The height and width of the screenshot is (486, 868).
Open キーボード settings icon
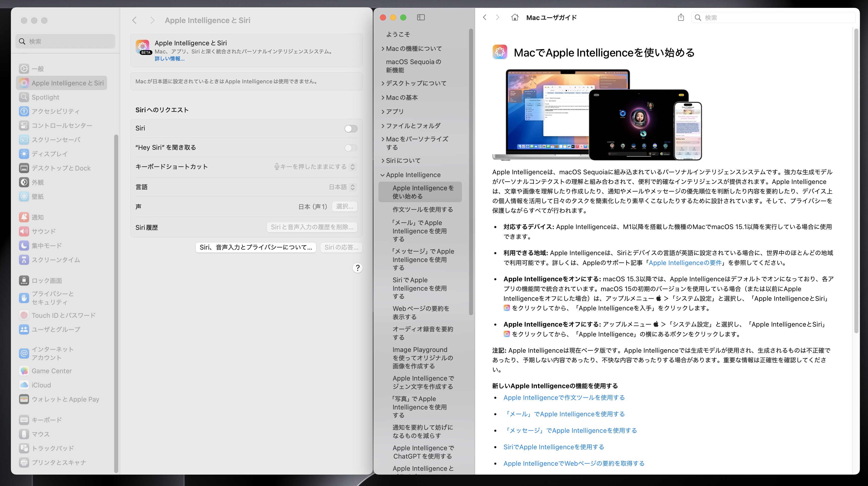[24, 420]
